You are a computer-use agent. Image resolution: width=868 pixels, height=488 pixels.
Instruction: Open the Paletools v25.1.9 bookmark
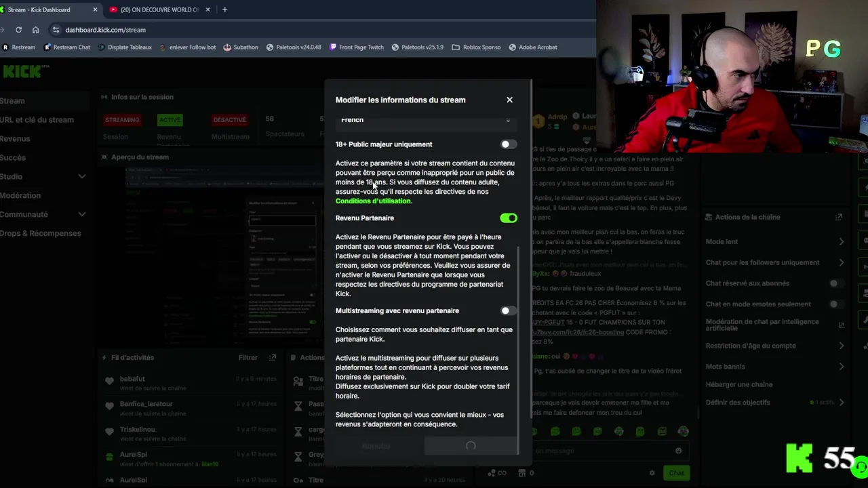[417, 47]
